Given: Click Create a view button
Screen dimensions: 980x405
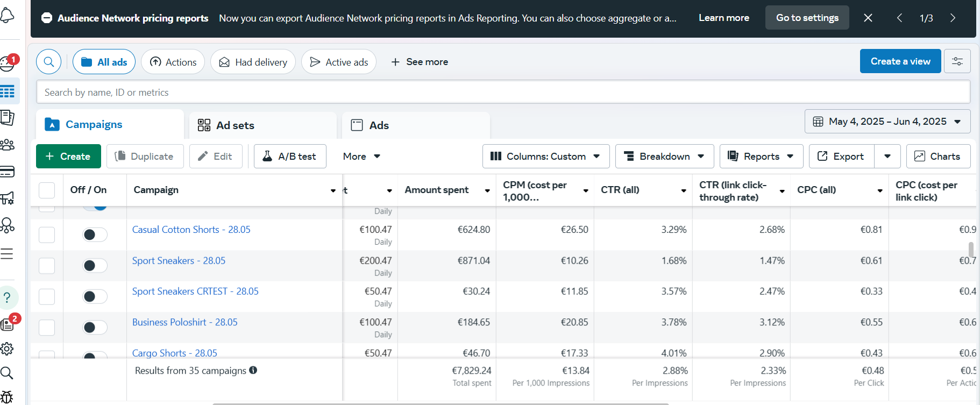Looking at the screenshot, I should [x=900, y=61].
